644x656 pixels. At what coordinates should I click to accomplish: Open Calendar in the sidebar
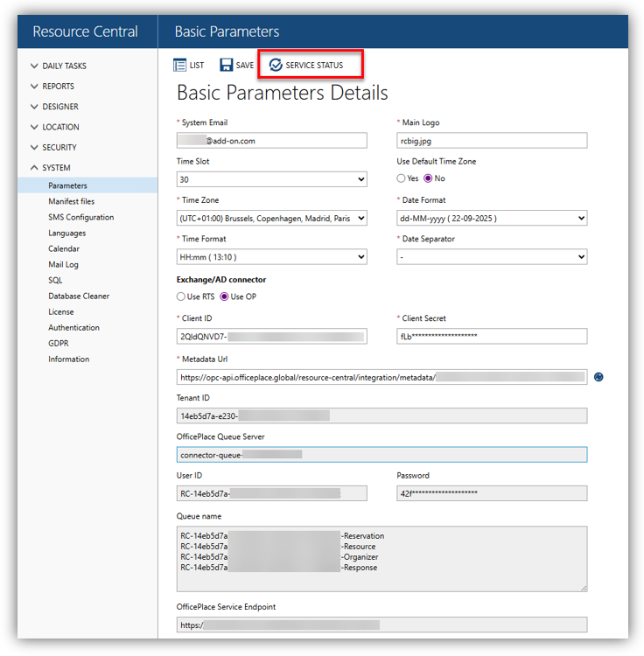[x=64, y=248]
